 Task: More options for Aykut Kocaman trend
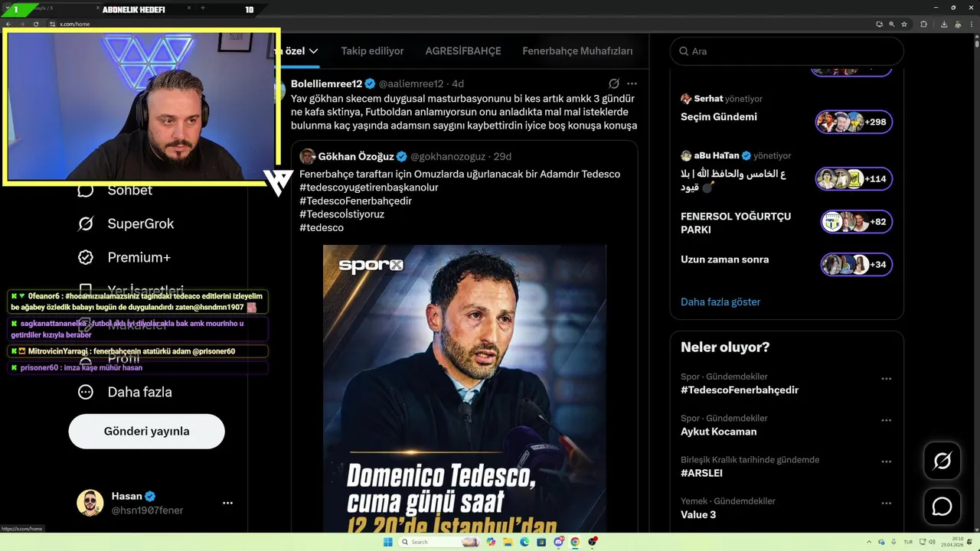[x=887, y=420]
